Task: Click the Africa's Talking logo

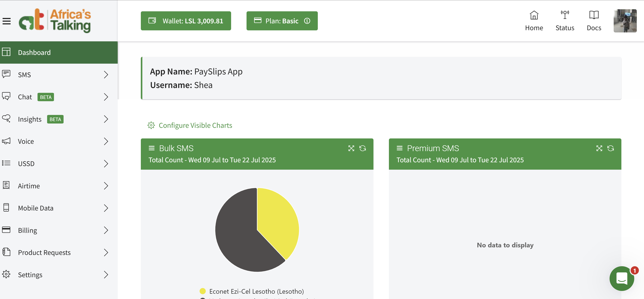Action: tap(55, 21)
